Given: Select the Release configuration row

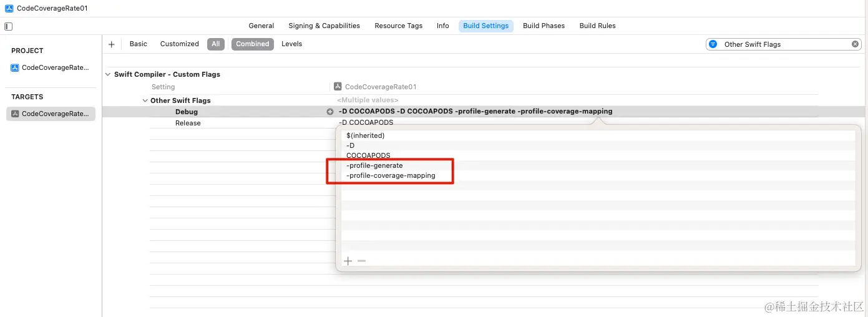Looking at the screenshot, I should (188, 124).
